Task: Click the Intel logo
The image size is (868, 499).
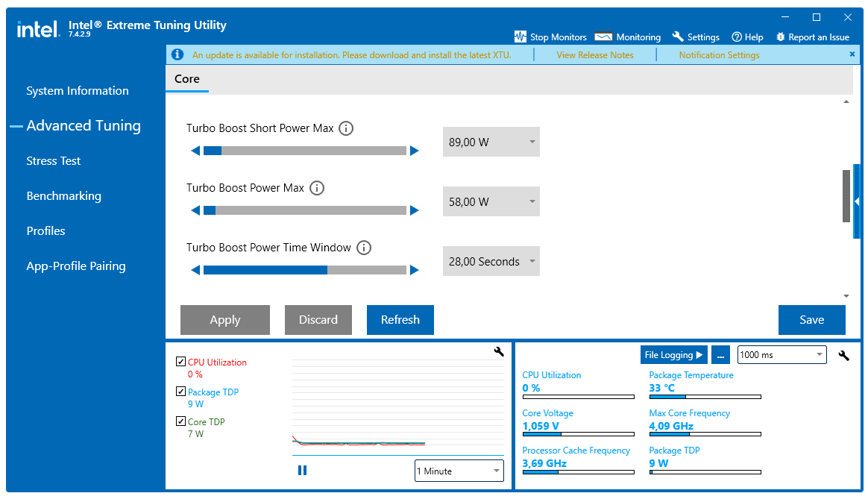Action: [x=37, y=28]
